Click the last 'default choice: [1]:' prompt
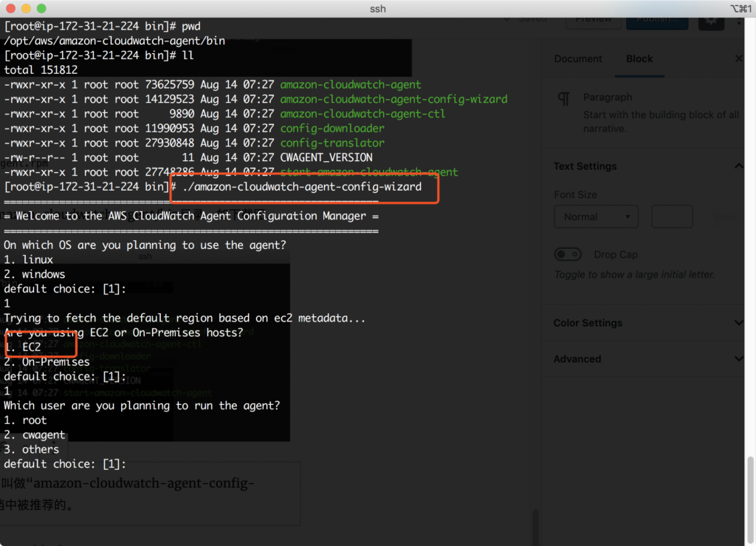 coord(65,464)
